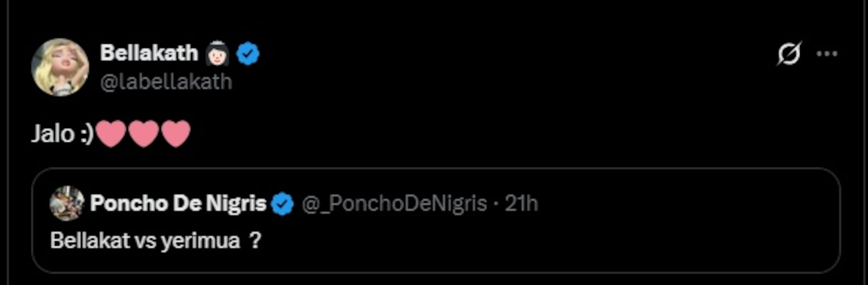
Task: Click the word "Bellakat" in quoted tweet
Action: click(x=90, y=240)
